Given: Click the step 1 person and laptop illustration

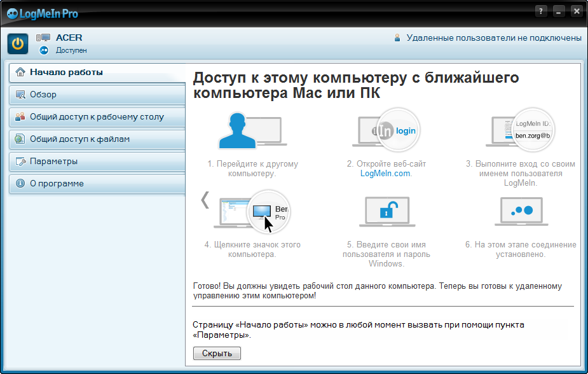Looking at the screenshot, I should (252, 130).
